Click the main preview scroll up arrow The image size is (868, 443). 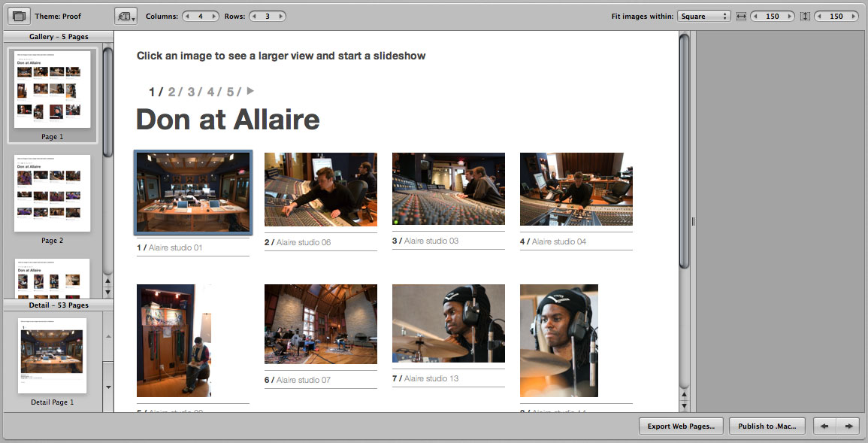684,396
